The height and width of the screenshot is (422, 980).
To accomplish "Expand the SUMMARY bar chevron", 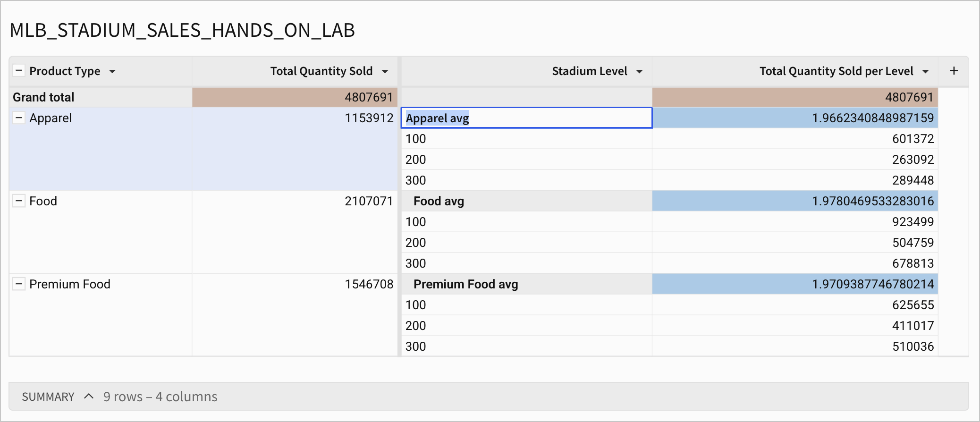I will pos(89,397).
